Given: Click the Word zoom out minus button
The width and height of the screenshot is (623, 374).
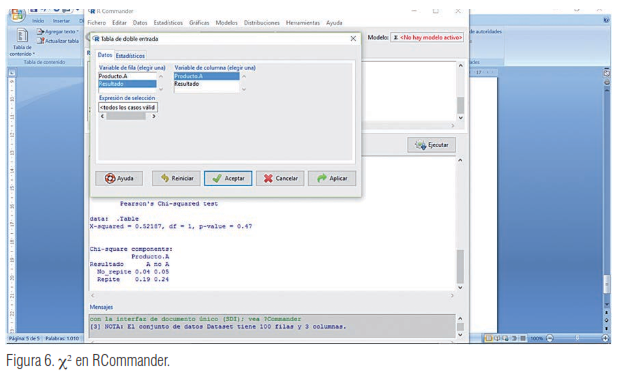Looking at the screenshot, I should pyautogui.click(x=550, y=338).
